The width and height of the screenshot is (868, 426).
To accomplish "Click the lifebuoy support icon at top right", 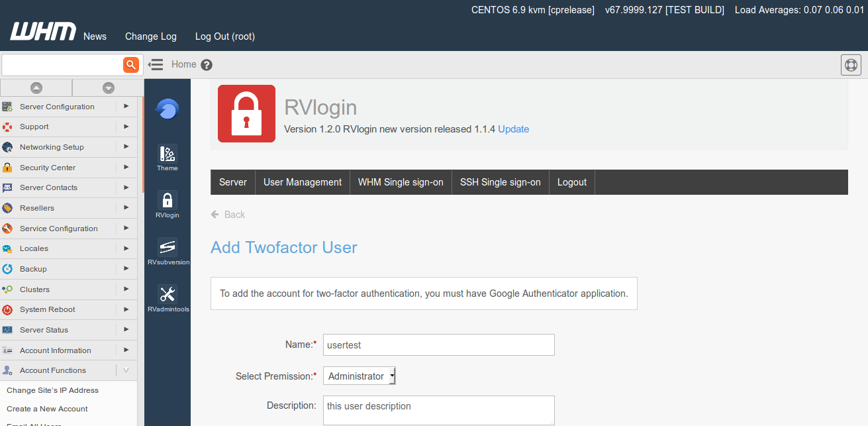I will (x=851, y=65).
